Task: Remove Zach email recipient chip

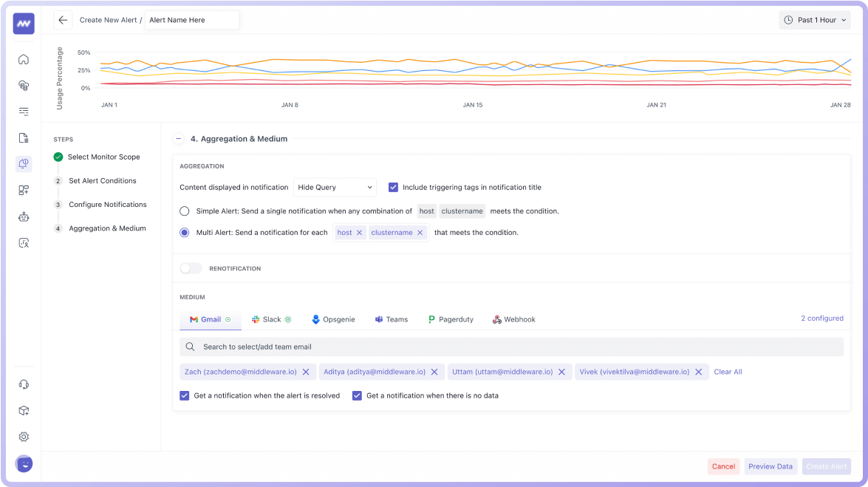Action: 306,372
